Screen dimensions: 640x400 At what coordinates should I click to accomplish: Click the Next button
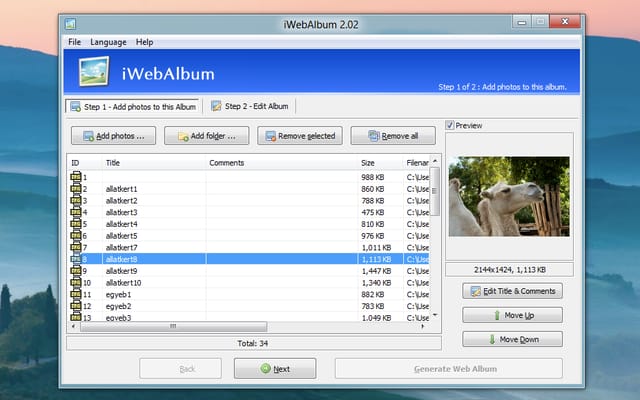point(275,369)
